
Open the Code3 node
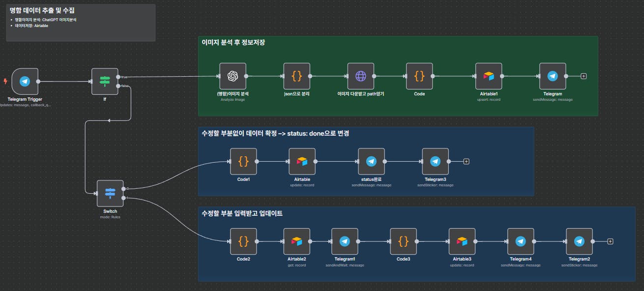click(x=403, y=241)
